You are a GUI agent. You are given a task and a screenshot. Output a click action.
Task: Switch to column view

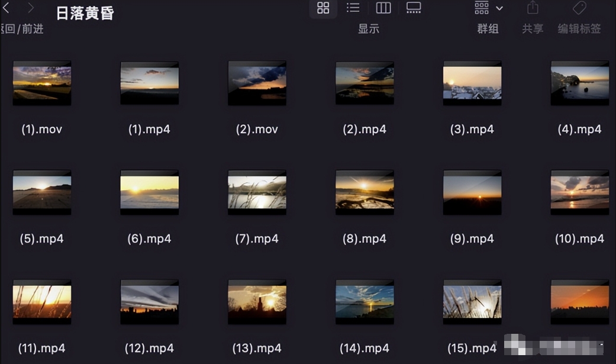coord(383,8)
